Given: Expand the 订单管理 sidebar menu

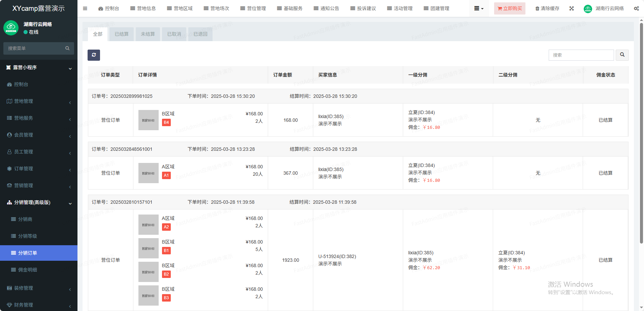Looking at the screenshot, I should [39, 169].
